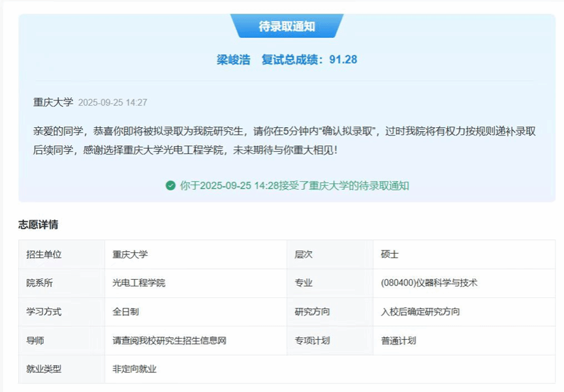This screenshot has width=564, height=392.
Task: Click the timestamp 2025-09-25 14:27
Action: coord(112,103)
